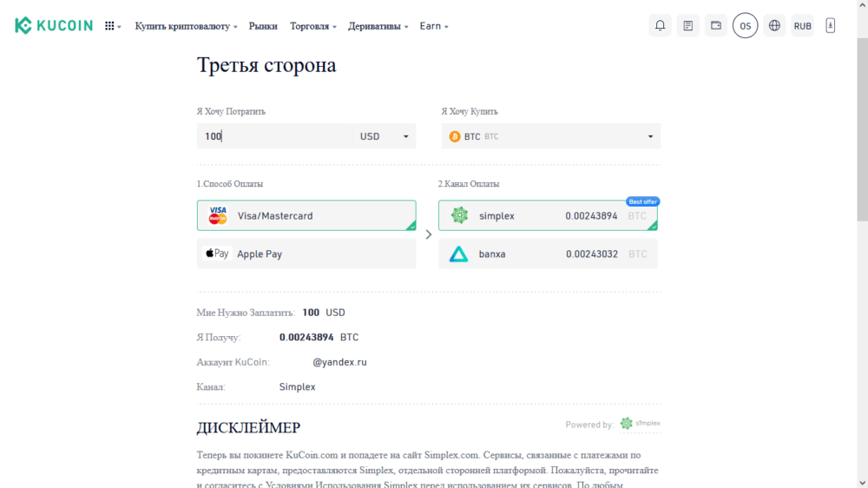
Task: Expand the Деривативы menu
Action: click(378, 26)
